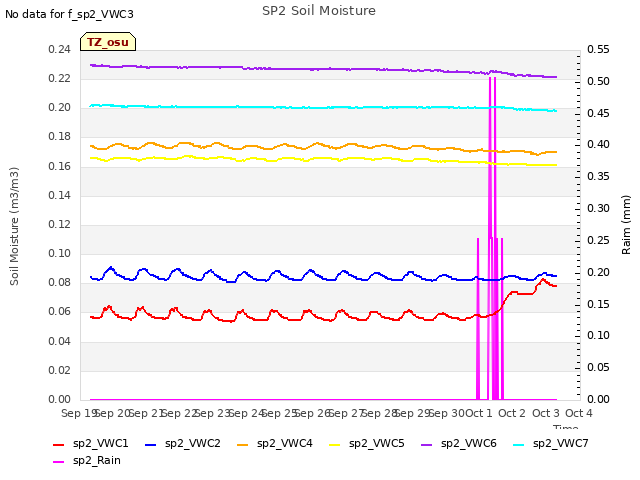This screenshot has height=480, width=640.
Task: Click the sp2_VWC1 legend entry
Action: tap(91, 444)
